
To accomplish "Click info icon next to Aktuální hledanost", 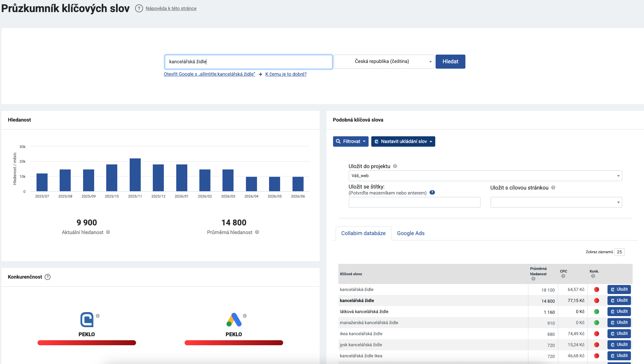I will (108, 232).
